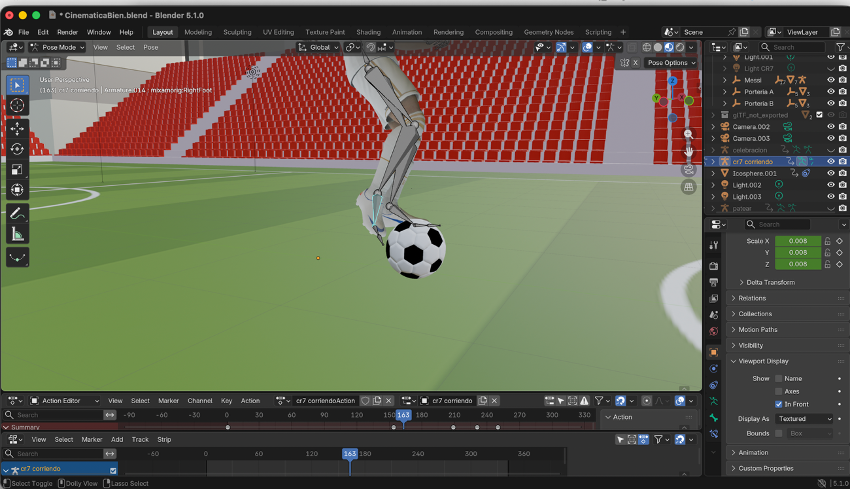This screenshot has height=490, width=850.
Task: Click the Scale X value field
Action: click(x=797, y=241)
